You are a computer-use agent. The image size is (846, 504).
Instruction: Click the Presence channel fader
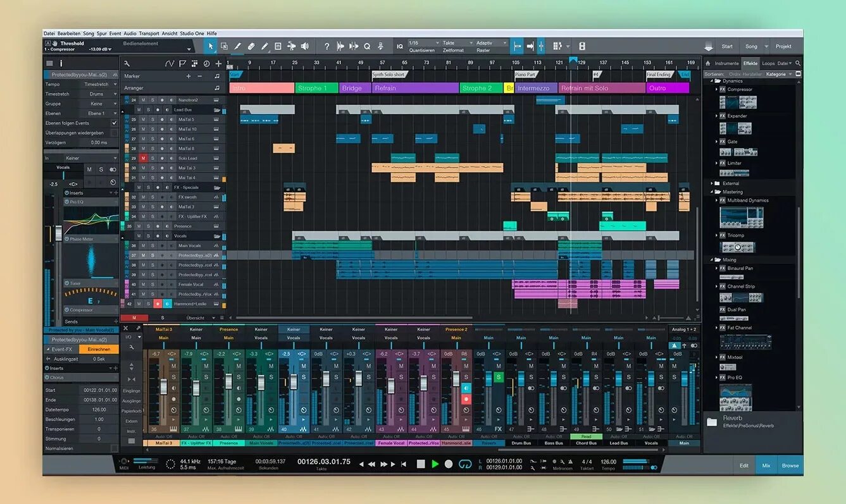coord(228,382)
